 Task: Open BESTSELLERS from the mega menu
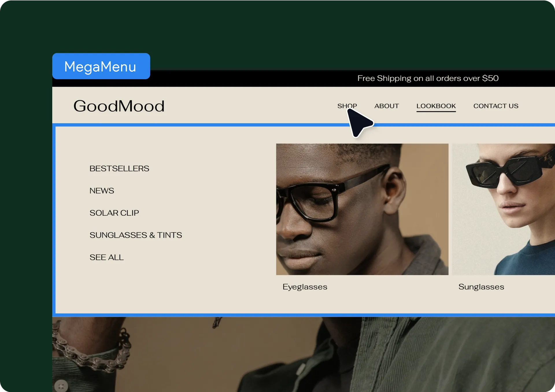coord(119,168)
